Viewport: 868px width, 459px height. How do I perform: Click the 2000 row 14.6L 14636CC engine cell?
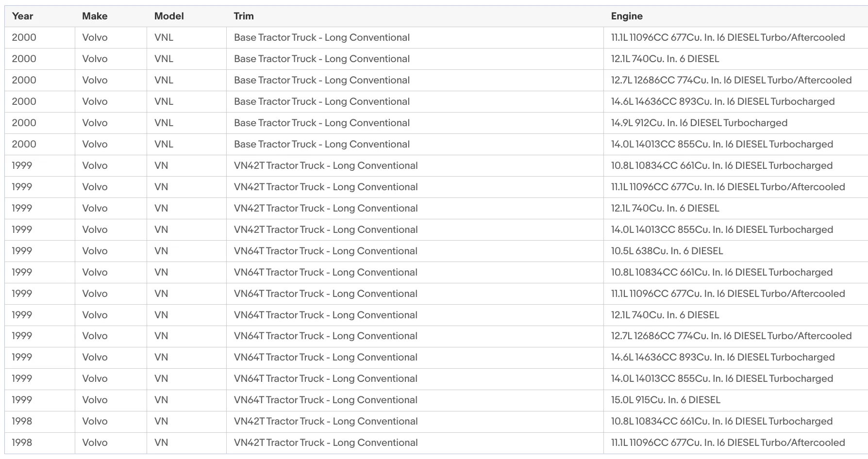(x=723, y=101)
